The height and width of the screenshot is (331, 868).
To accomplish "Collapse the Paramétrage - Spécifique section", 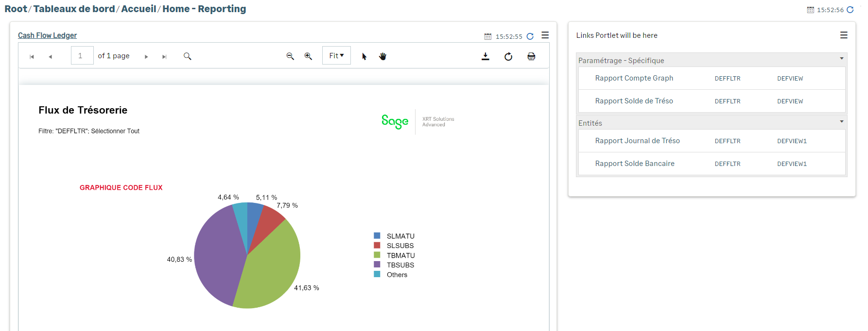I will 841,59.
